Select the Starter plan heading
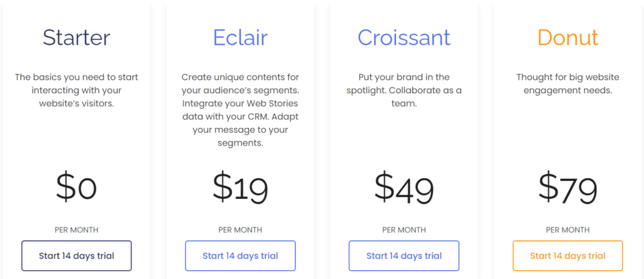644x279 pixels. point(77,38)
